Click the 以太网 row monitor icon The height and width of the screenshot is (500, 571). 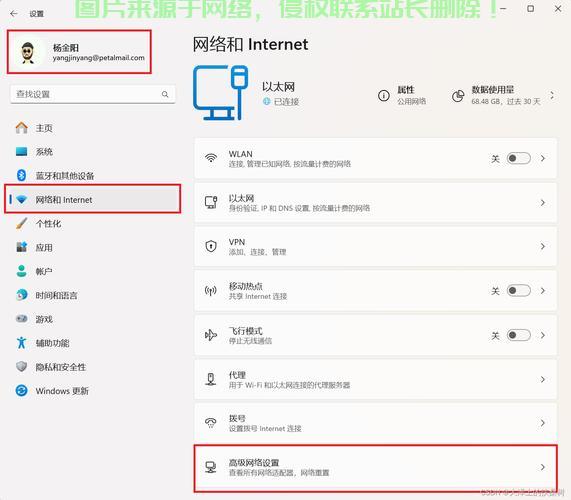click(211, 202)
